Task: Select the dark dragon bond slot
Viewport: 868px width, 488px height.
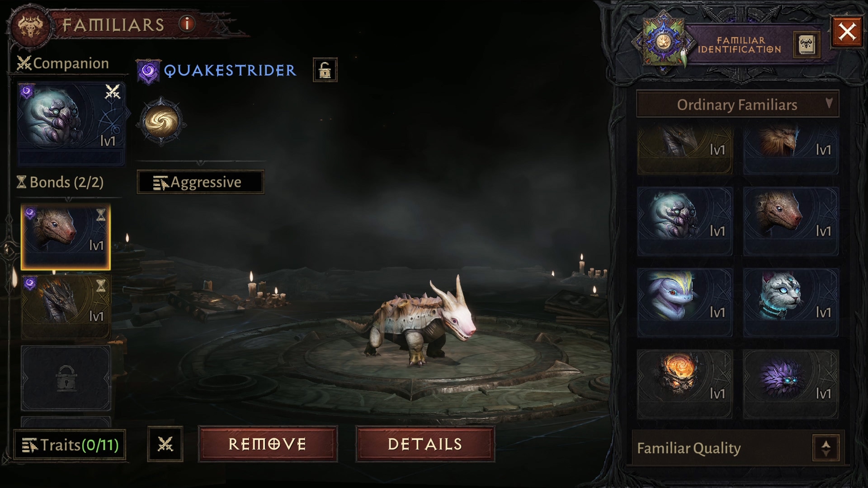Action: (66, 306)
